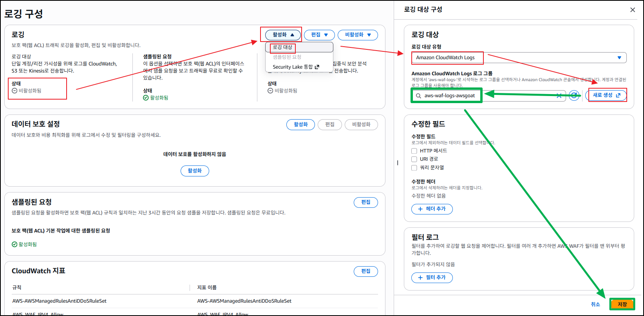Image resolution: width=644 pixels, height=316 pixels.
Task: Click the magnifier icon in log group field
Action: click(419, 96)
